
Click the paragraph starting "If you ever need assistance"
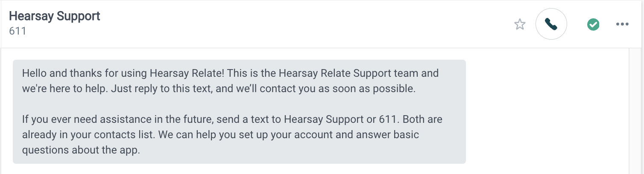coord(232,135)
